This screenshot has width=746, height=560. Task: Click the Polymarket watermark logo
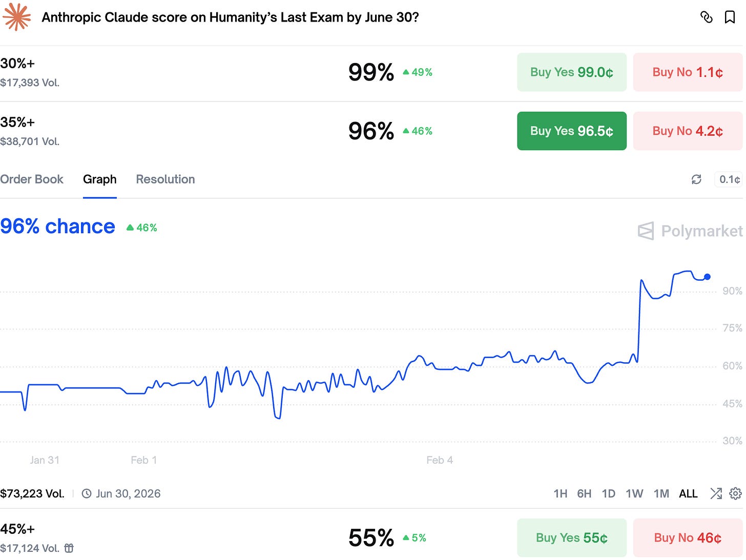[690, 231]
